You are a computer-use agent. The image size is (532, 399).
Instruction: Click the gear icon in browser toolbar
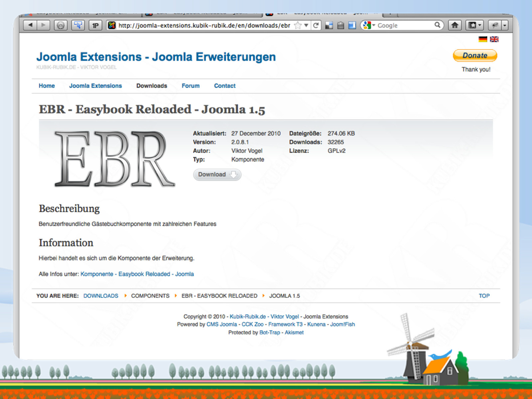[x=61, y=25]
